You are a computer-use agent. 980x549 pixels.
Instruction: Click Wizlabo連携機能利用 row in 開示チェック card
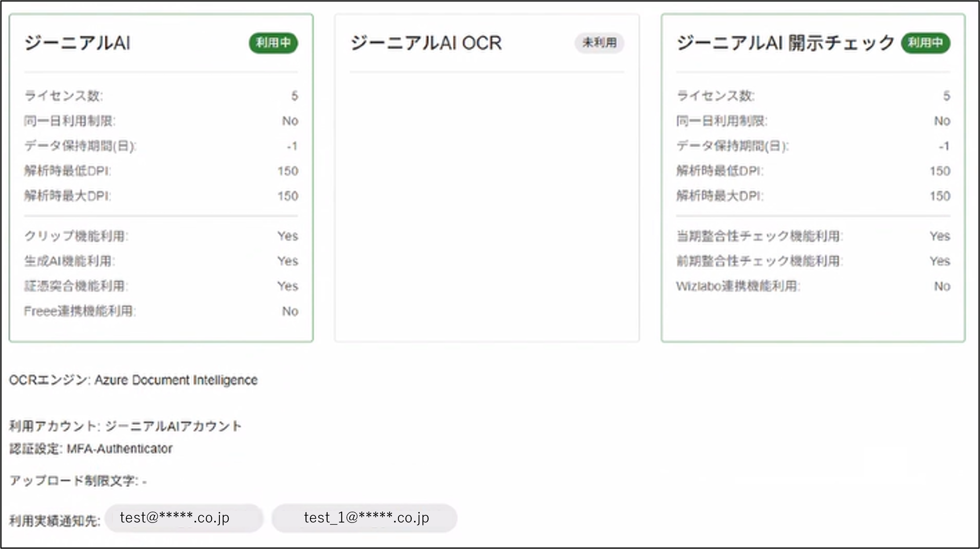point(738,286)
